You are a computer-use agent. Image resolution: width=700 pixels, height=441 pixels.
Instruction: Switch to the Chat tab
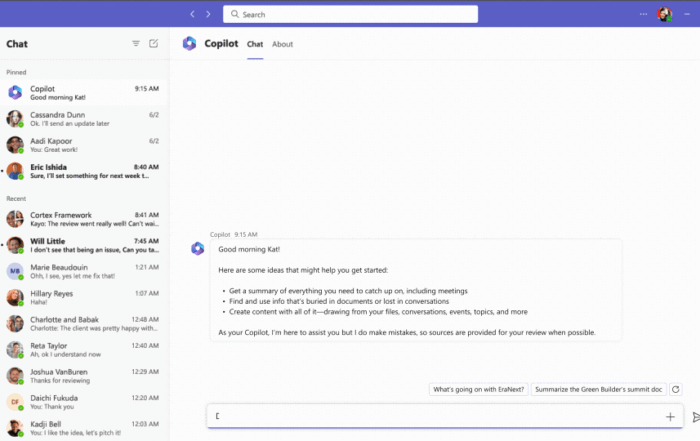point(255,44)
